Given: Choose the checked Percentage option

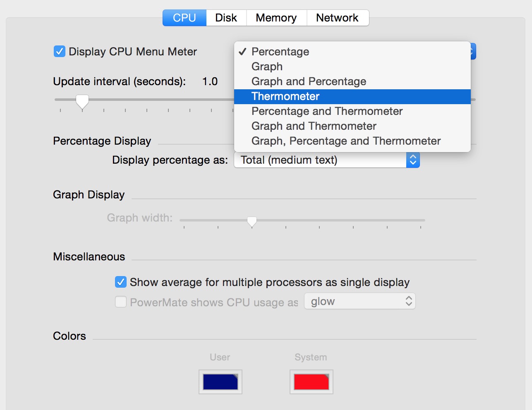Looking at the screenshot, I should tap(280, 52).
